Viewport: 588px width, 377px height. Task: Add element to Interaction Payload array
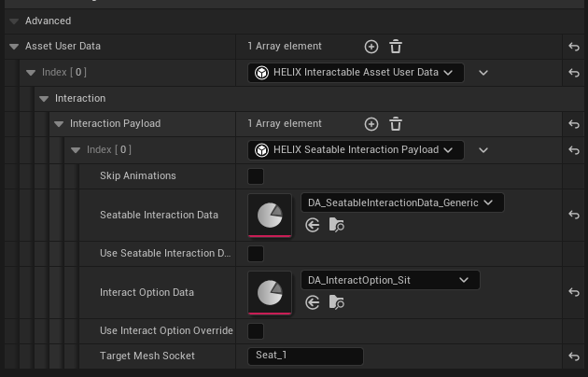pos(371,124)
